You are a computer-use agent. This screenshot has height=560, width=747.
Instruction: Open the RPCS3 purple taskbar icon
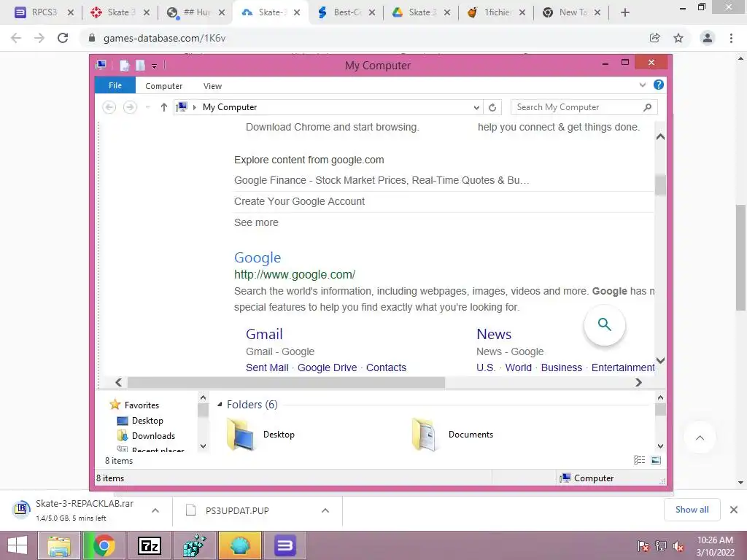click(285, 545)
